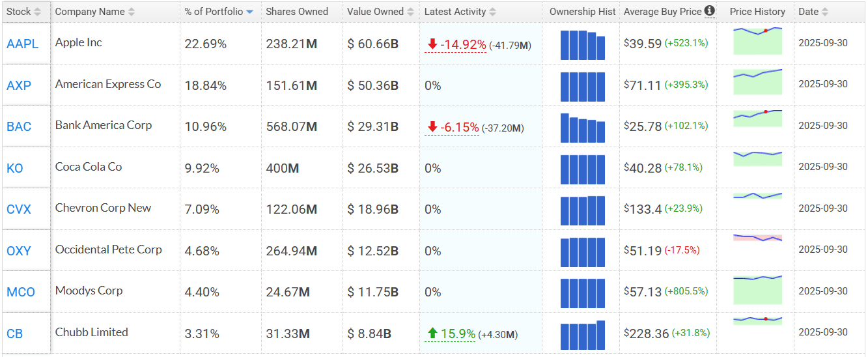This screenshot has width=868, height=357.
Task: Click the Shares Owned column header
Action: [297, 12]
